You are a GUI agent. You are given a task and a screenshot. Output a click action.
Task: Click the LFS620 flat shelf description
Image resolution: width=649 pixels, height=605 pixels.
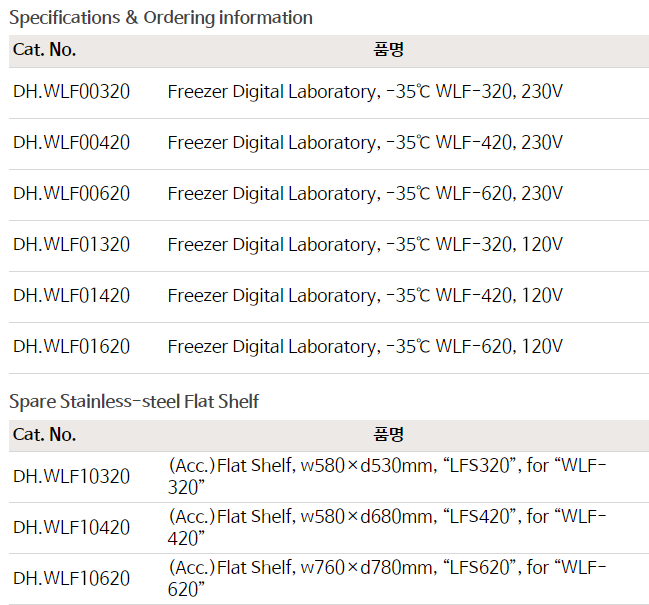point(387,578)
